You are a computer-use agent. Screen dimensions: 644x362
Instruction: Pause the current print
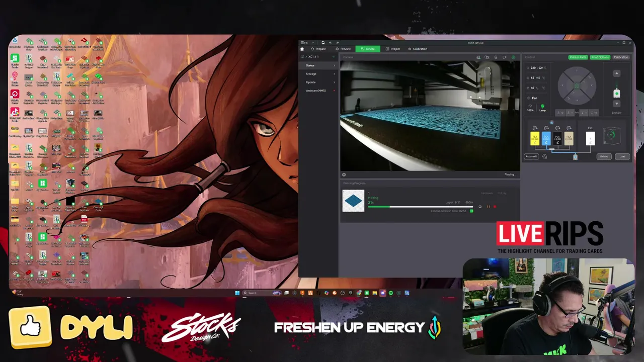point(488,207)
